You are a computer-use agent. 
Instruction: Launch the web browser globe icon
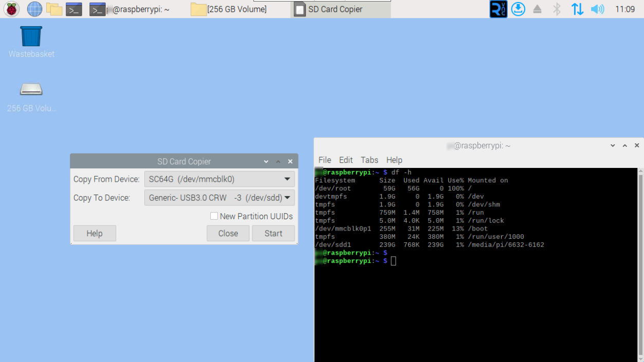[x=34, y=9]
